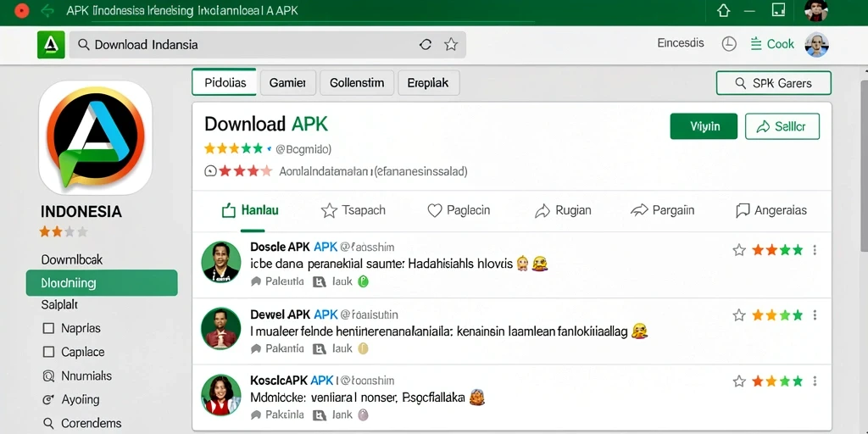The height and width of the screenshot is (434, 868).
Task: Click the window square icon in title bar
Action: click(778, 10)
